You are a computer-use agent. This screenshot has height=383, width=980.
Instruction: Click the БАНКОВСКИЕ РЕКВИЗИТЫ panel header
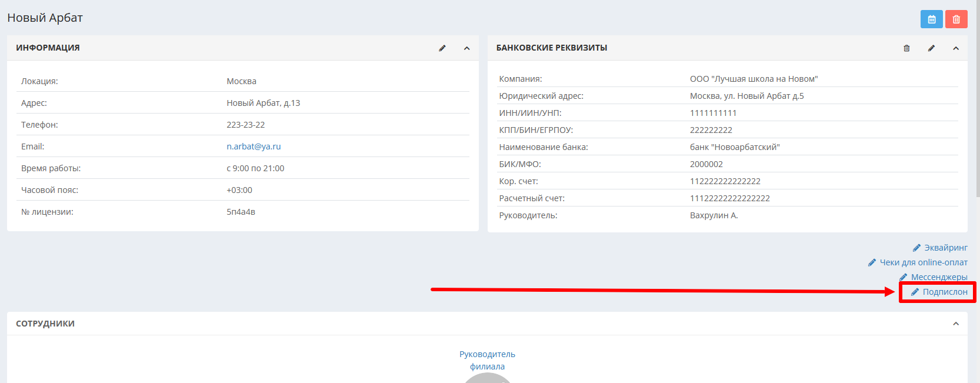(x=551, y=48)
